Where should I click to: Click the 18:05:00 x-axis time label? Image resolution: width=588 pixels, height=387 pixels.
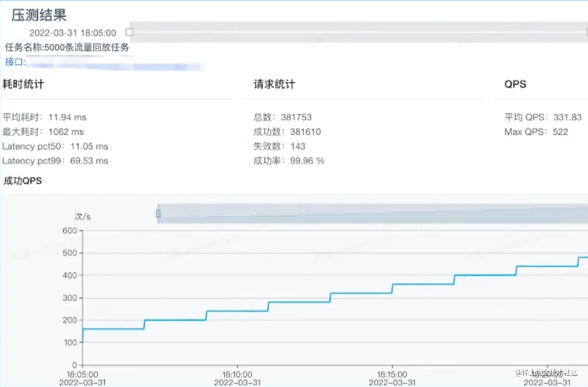(82, 374)
